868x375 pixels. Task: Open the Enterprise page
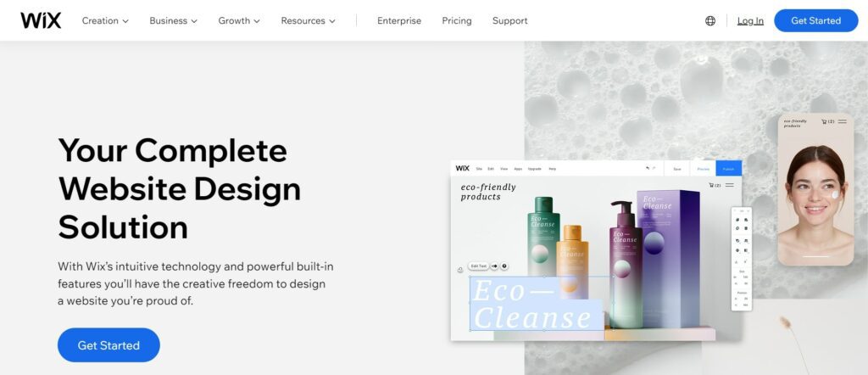click(399, 20)
